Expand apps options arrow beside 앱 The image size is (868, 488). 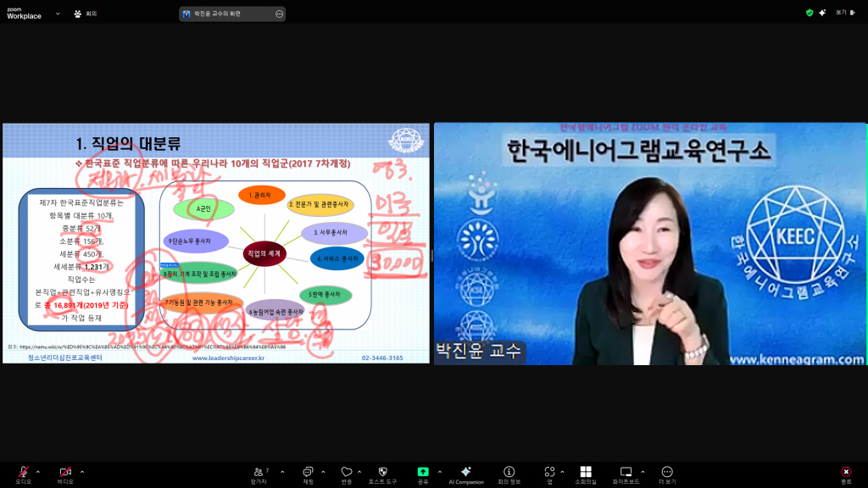[562, 472]
